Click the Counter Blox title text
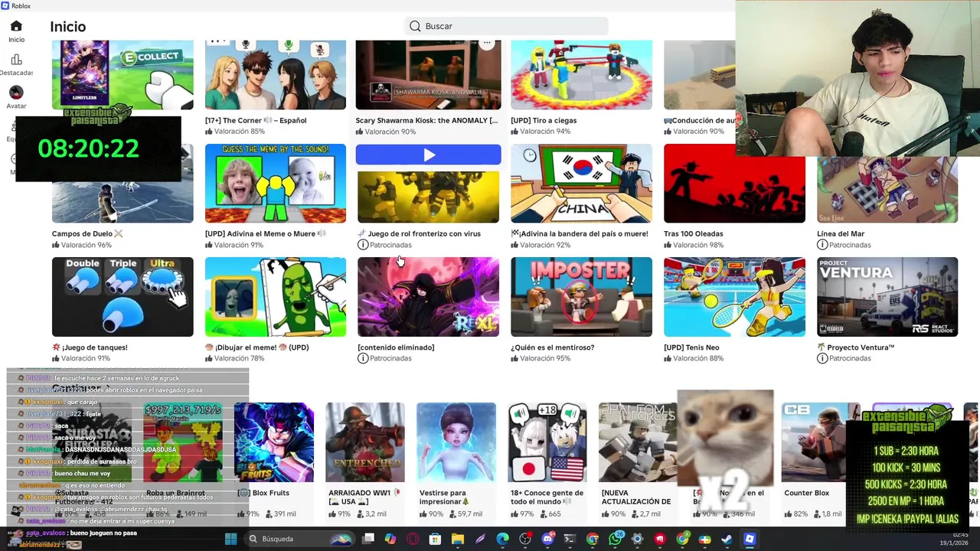 (x=806, y=493)
